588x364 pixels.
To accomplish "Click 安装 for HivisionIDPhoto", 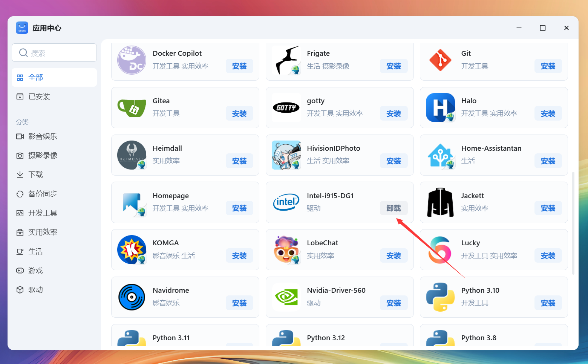I will pos(394,161).
